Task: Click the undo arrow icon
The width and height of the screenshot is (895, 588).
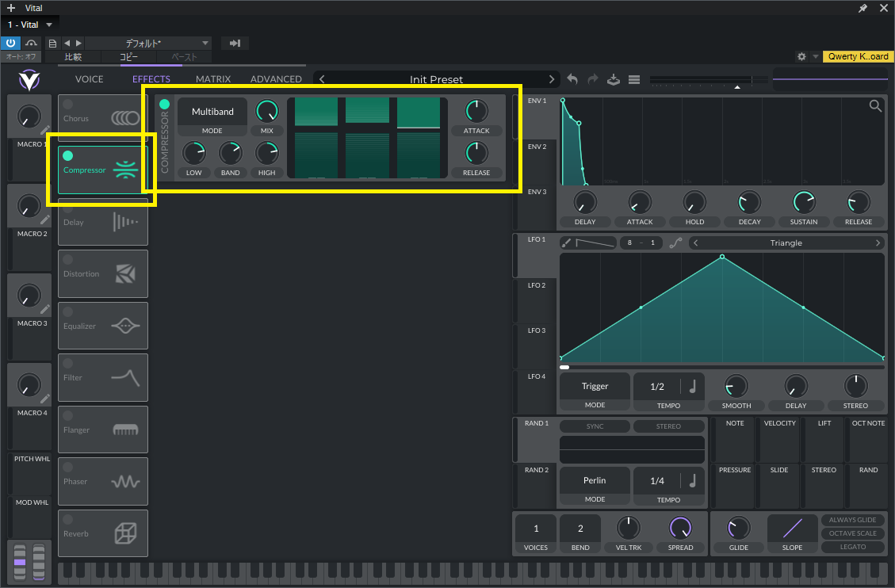Action: 572,79
